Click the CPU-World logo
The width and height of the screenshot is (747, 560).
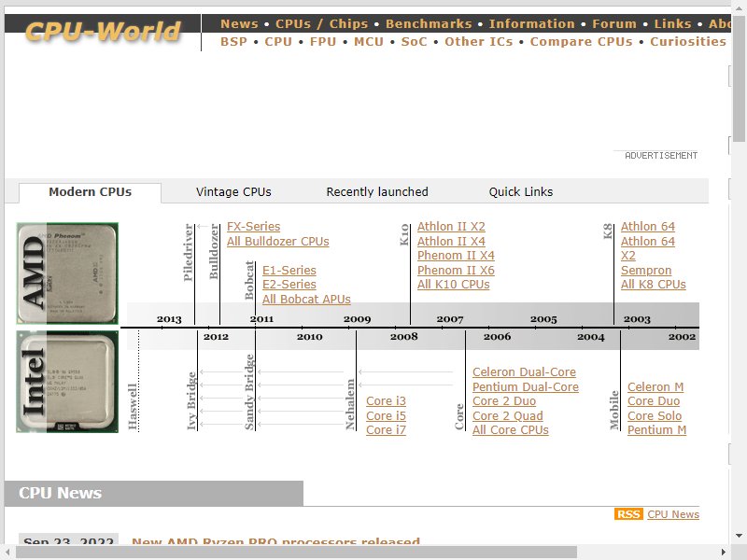(x=103, y=32)
